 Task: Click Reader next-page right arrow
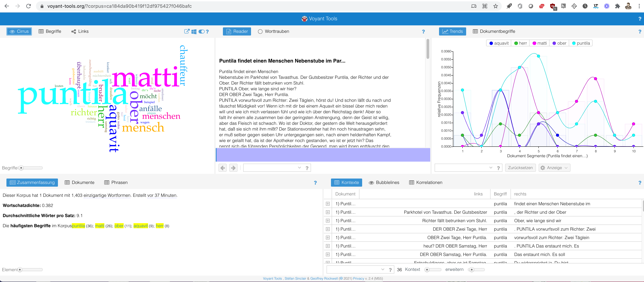click(233, 168)
